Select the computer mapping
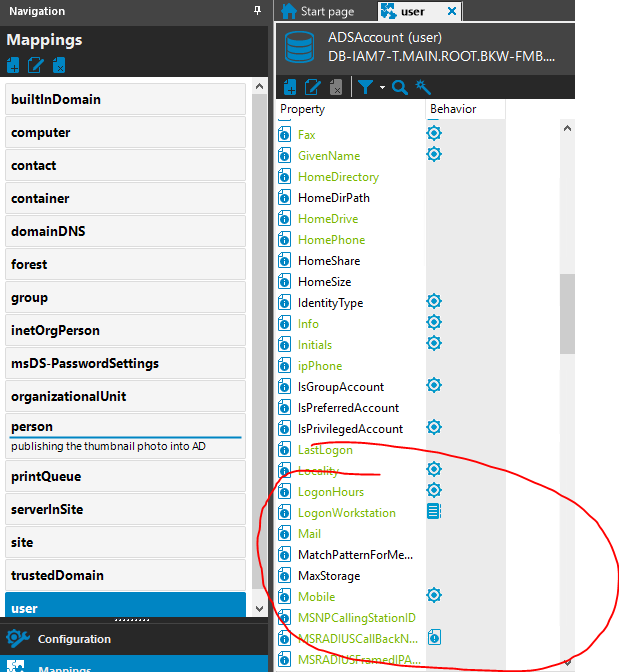 point(125,132)
